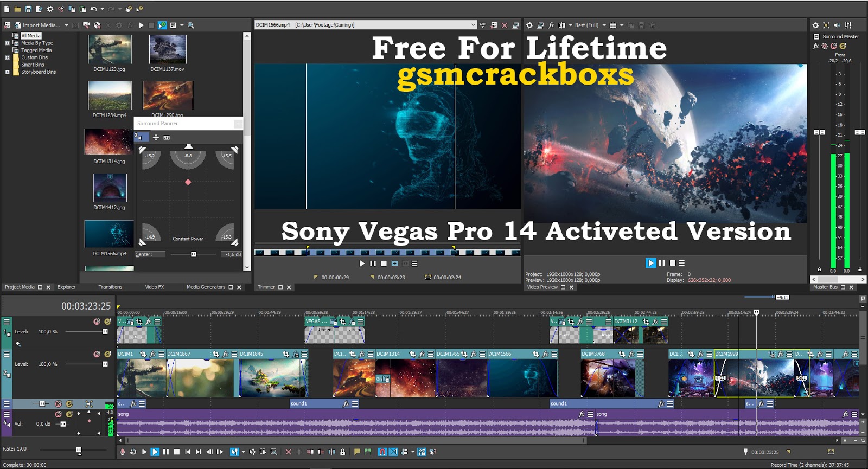This screenshot has height=469, width=868.
Task: Insert a marker with the timeline flag icon
Action: [357, 452]
